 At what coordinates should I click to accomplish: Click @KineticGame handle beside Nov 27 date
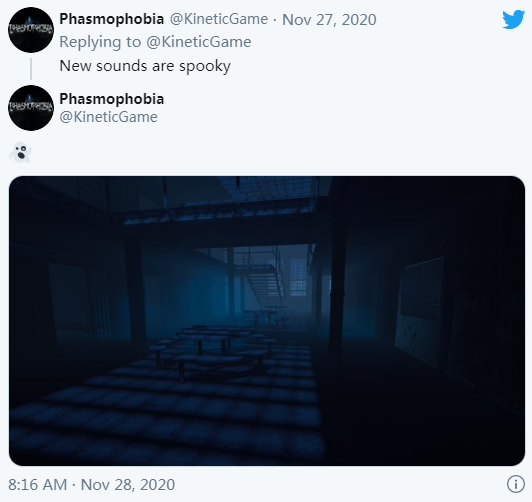click(219, 19)
